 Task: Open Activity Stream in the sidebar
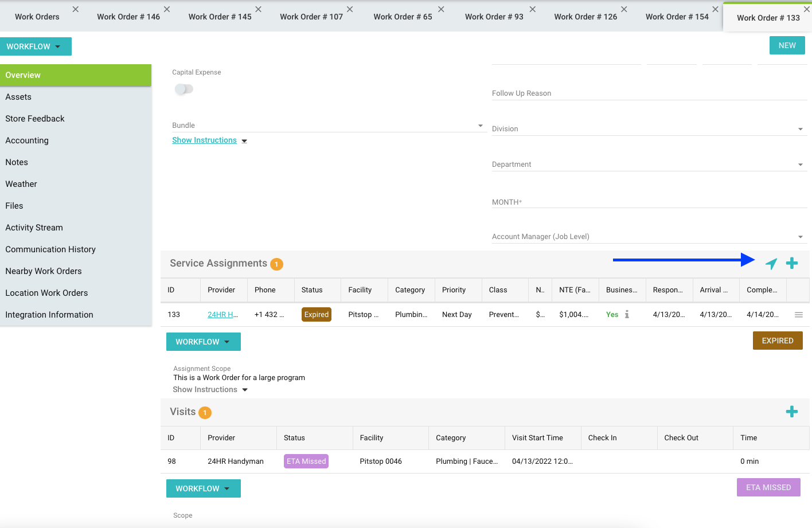(x=76, y=228)
